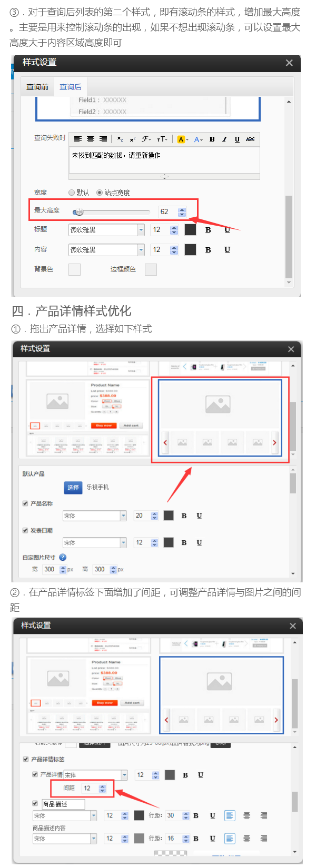Center-align text in 查询失败时 editor toolbar

91,139
